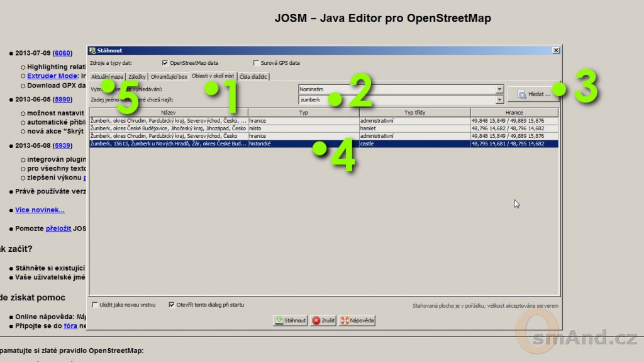This screenshot has width=644, height=362.
Task: Close the Stáhnout dialog
Action: pyautogui.click(x=556, y=50)
